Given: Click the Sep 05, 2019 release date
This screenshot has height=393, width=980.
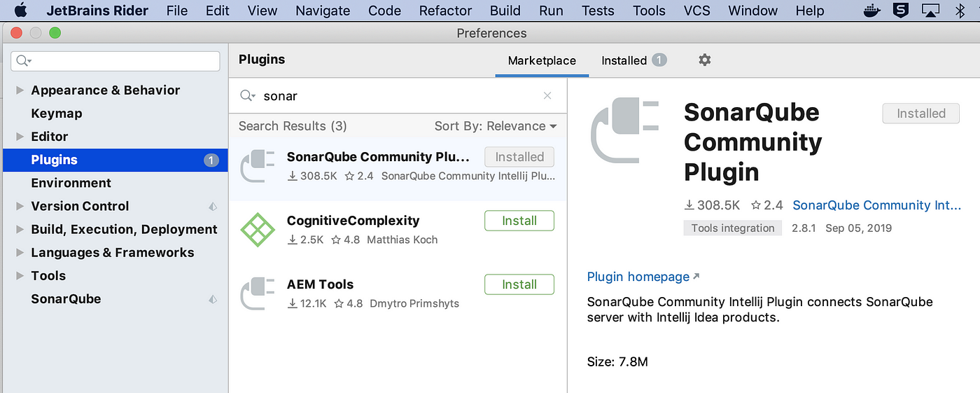Looking at the screenshot, I should (859, 228).
